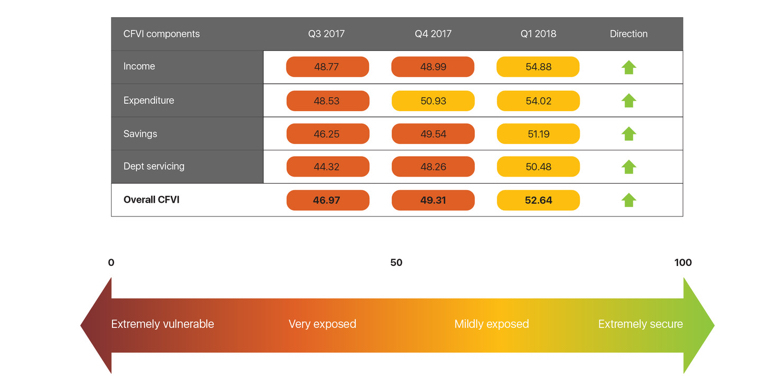Click the green right arrowhead of scale

tap(698, 325)
